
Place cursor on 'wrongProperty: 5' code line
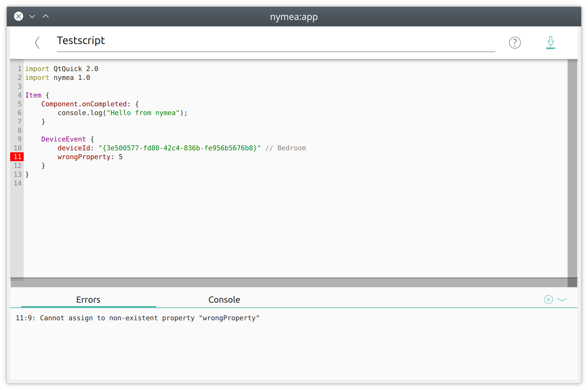point(90,157)
